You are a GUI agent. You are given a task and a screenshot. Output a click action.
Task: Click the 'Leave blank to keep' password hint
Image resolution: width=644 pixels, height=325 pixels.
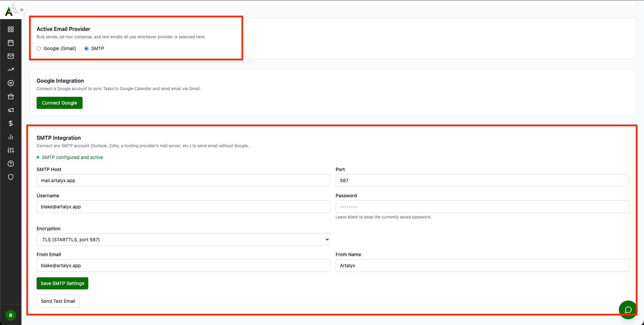pyautogui.click(x=383, y=217)
